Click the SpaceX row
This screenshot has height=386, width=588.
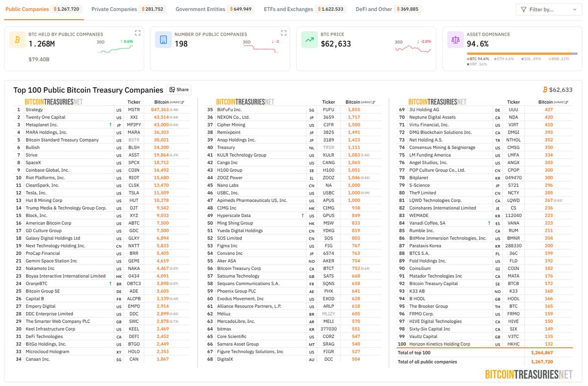[102, 163]
